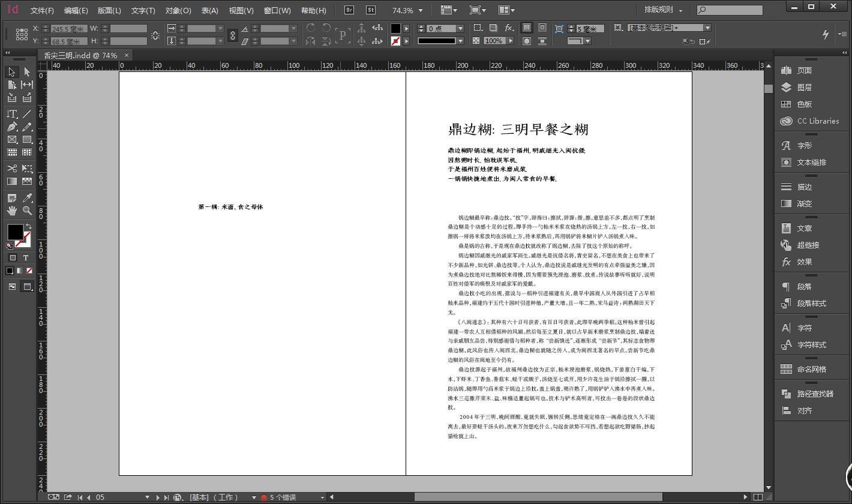This screenshot has height=504, width=852.
Task: Select the Rectangle tool
Action: click(27, 139)
